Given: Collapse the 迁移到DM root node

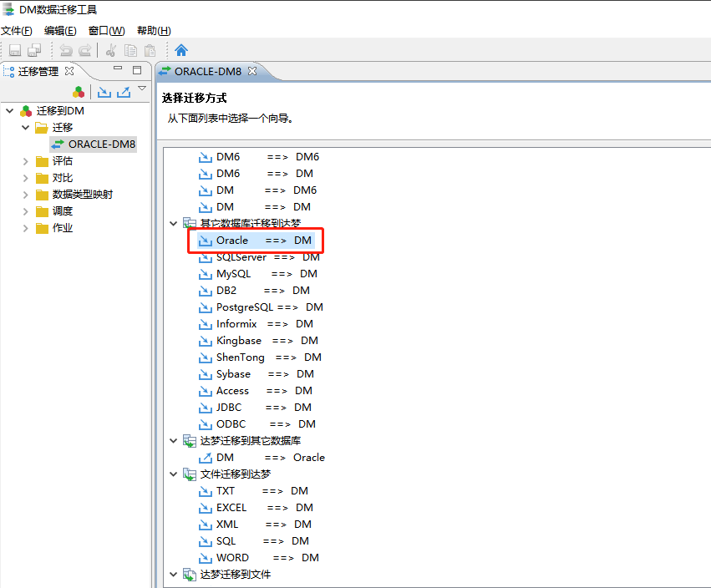Looking at the screenshot, I should click(9, 110).
